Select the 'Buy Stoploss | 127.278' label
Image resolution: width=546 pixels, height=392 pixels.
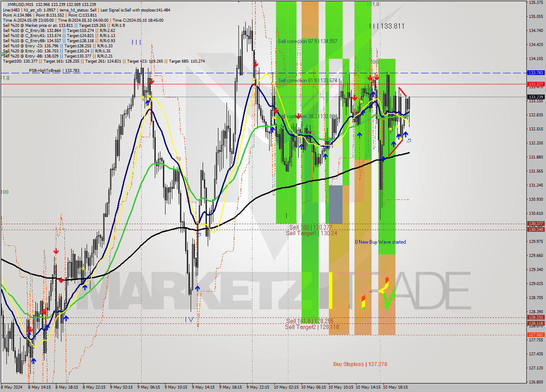click(360, 364)
